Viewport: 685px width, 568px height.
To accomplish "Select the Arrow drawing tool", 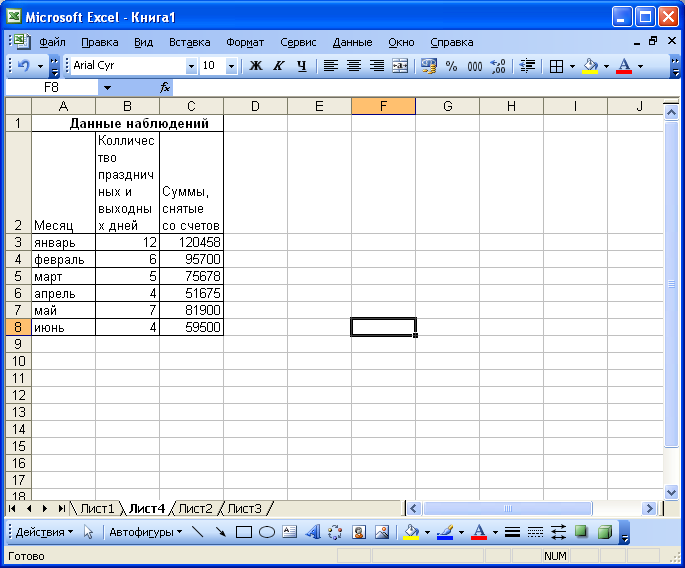I will click(221, 532).
